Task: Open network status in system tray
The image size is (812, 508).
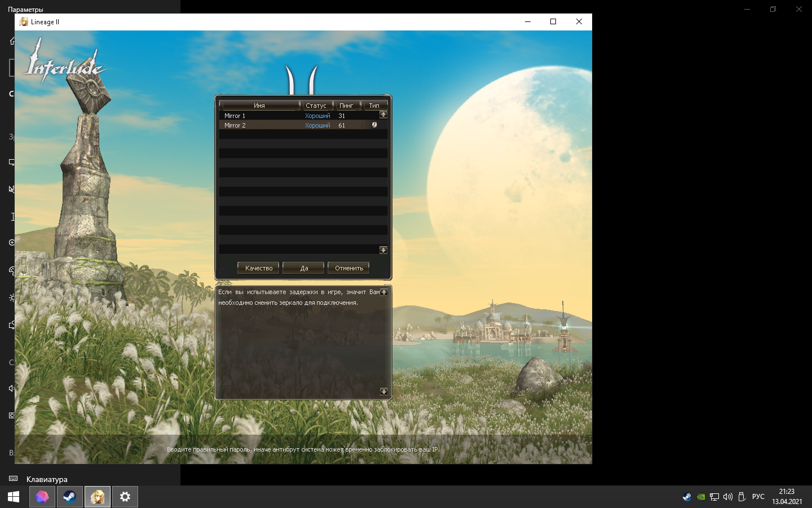Action: pos(714,497)
